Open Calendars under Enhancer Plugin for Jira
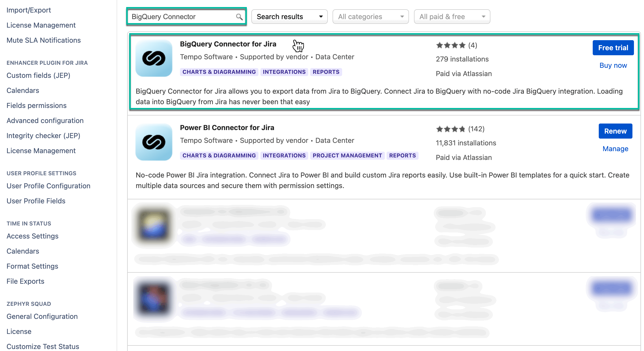Viewport: 644px width, 351px height. pyautogui.click(x=23, y=90)
